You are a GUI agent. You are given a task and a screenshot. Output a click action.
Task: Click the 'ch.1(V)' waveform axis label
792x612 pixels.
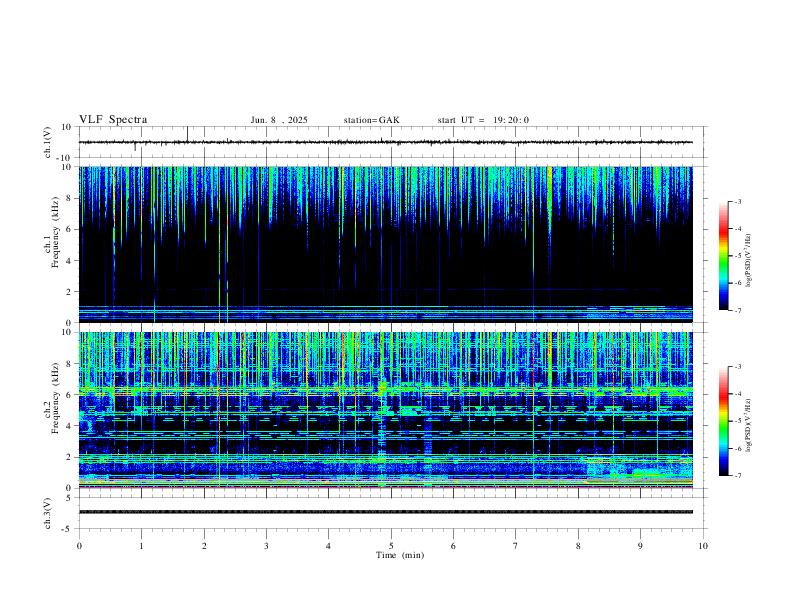(x=48, y=142)
